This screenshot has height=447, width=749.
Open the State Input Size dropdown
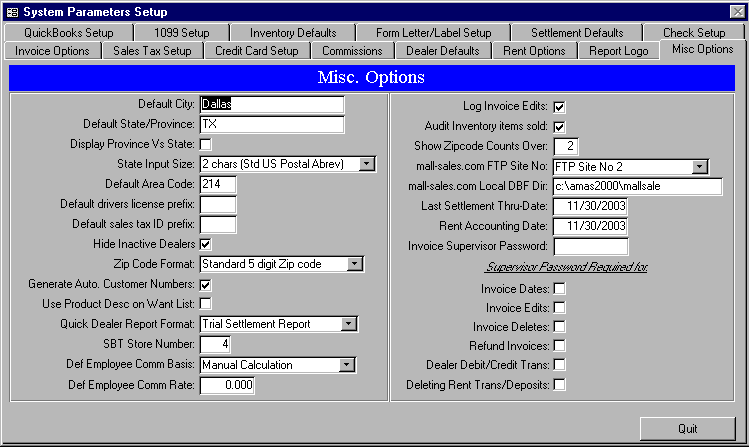click(x=367, y=164)
